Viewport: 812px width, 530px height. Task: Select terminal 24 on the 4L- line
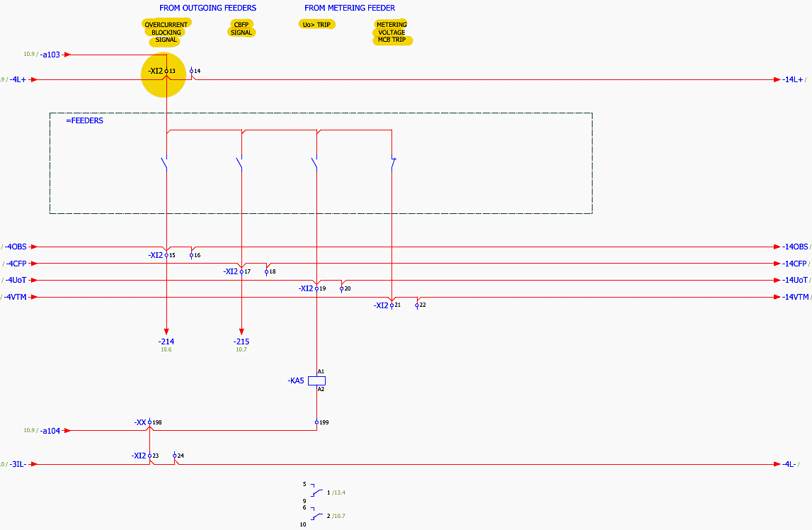pyautogui.click(x=175, y=456)
